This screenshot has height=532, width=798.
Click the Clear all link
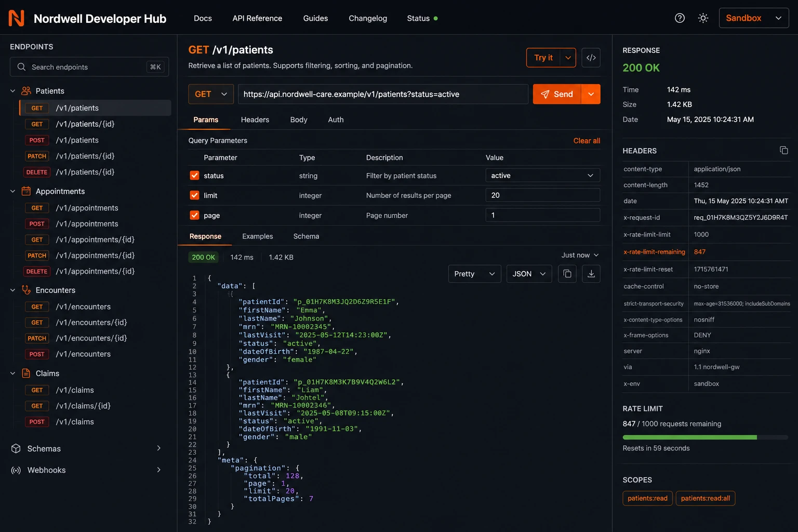click(587, 141)
